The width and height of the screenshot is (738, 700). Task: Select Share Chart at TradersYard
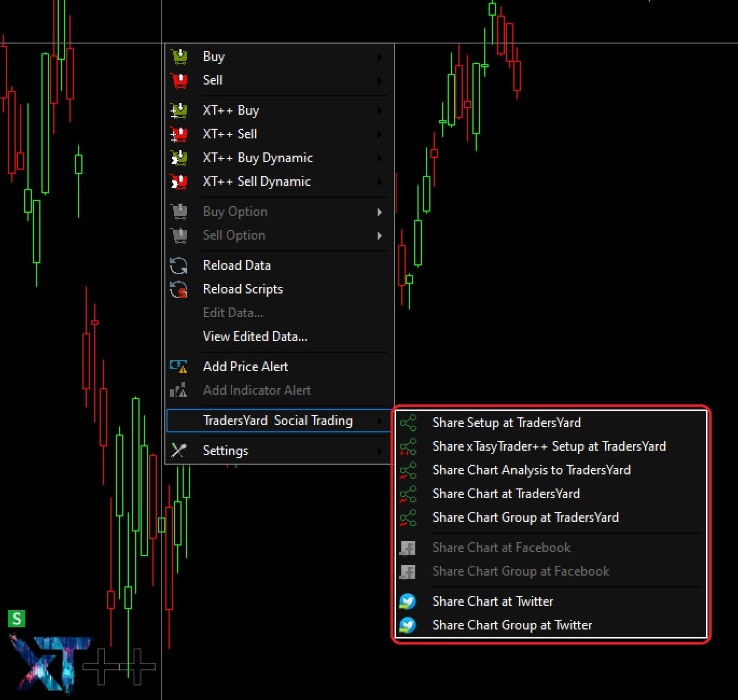(551, 494)
